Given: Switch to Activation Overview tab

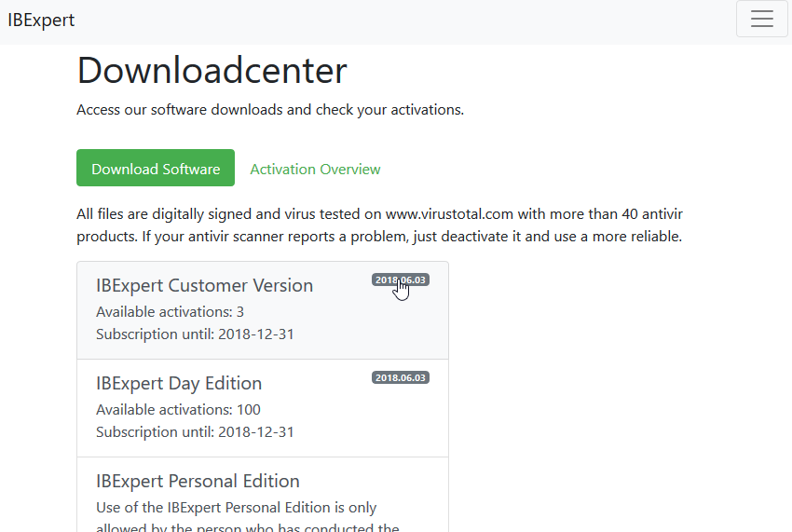Looking at the screenshot, I should click(315, 169).
